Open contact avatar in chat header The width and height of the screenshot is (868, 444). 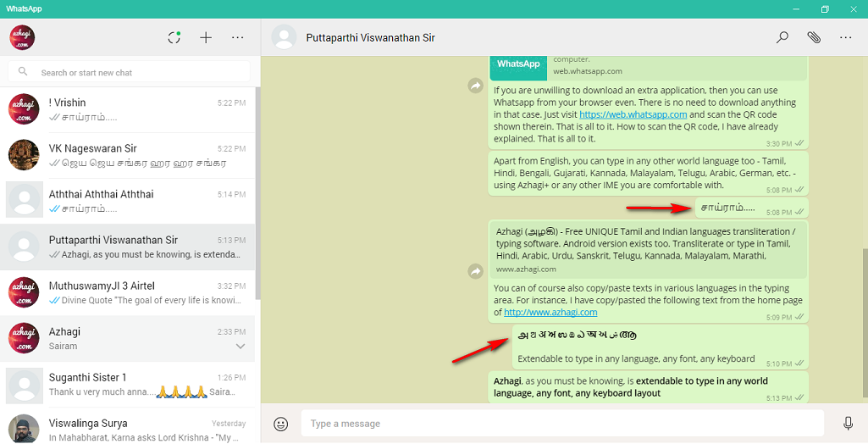coord(284,37)
